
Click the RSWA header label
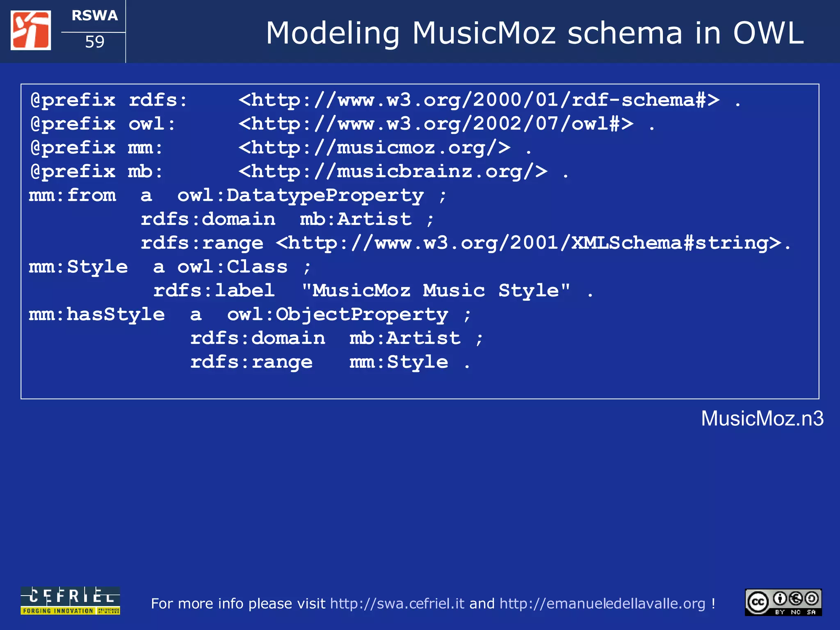point(95,16)
